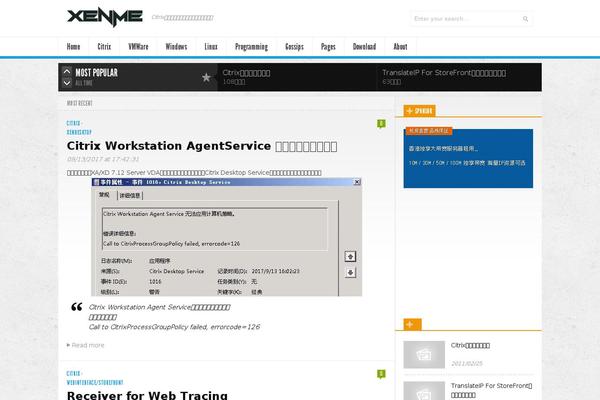Click the star icon in popular bar

coord(206,77)
